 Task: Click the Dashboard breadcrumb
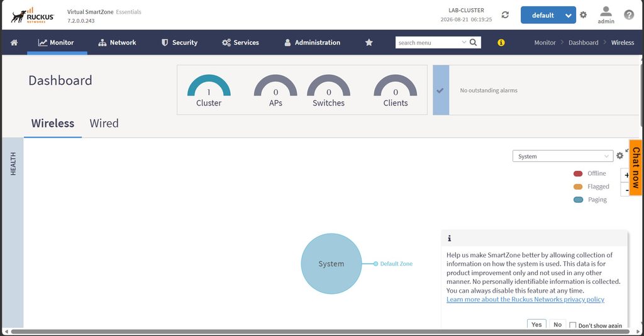click(583, 43)
